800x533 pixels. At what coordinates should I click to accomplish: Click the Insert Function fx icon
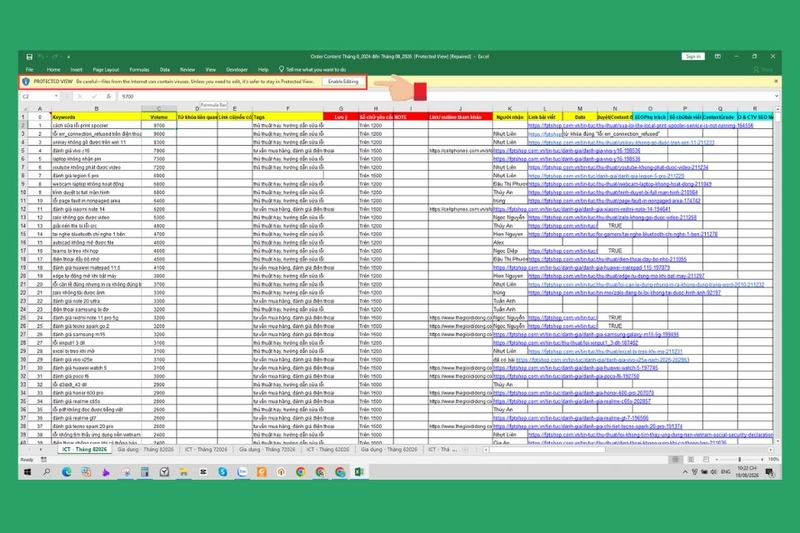click(x=109, y=96)
